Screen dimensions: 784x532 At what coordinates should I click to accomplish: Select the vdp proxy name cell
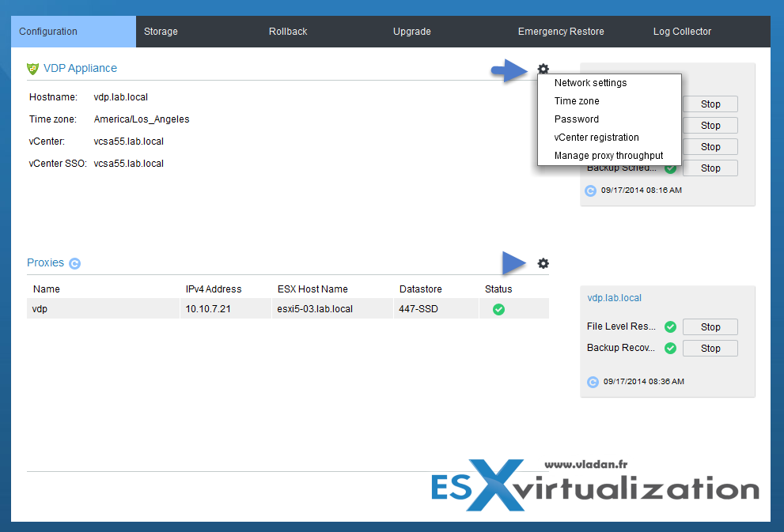103,309
